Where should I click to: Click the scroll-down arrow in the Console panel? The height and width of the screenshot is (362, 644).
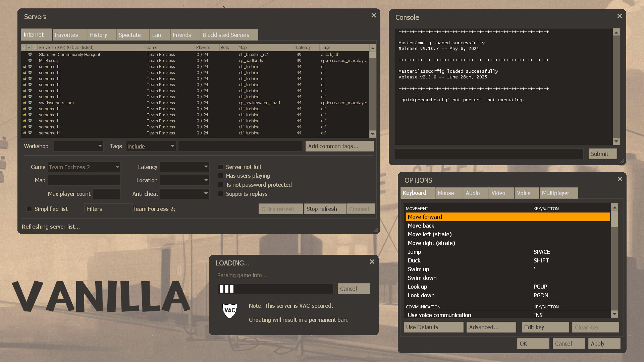[x=616, y=141]
